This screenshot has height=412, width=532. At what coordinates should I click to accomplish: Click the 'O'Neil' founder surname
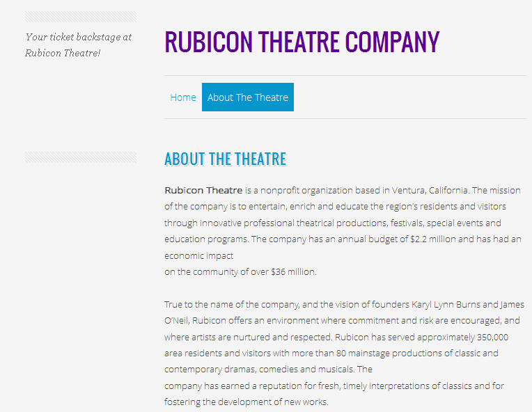176,321
